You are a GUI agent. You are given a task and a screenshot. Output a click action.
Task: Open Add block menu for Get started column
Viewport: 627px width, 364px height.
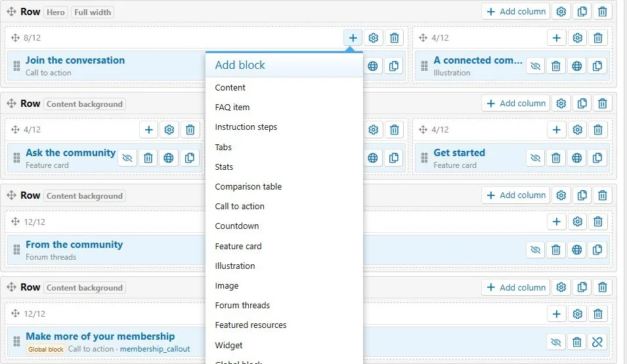click(556, 129)
